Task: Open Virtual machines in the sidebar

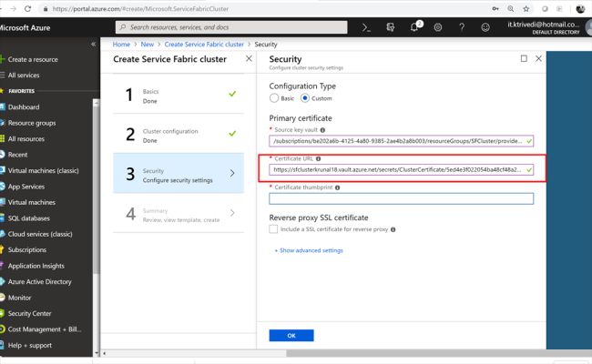Action: tap(31, 202)
